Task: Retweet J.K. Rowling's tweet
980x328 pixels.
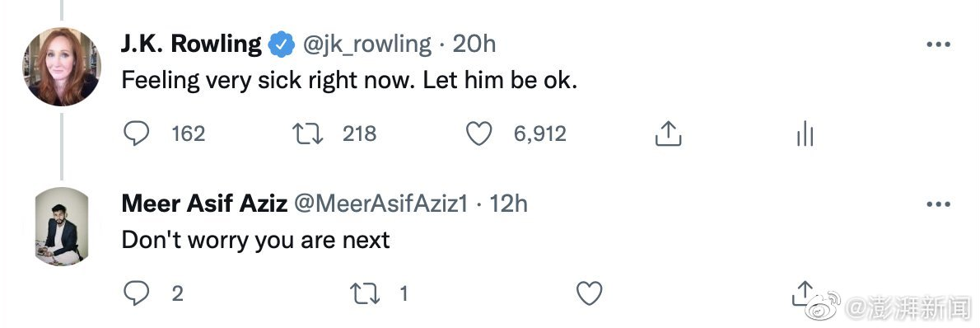Action: (307, 134)
